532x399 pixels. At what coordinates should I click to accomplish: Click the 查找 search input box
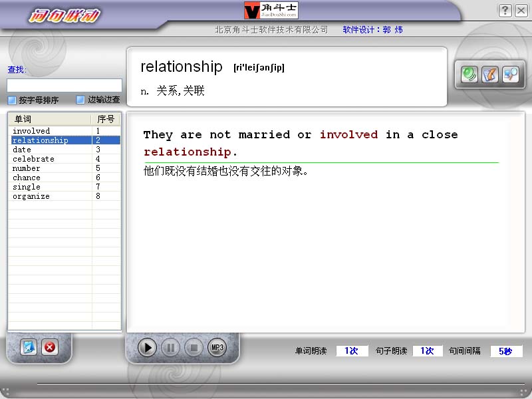point(65,85)
